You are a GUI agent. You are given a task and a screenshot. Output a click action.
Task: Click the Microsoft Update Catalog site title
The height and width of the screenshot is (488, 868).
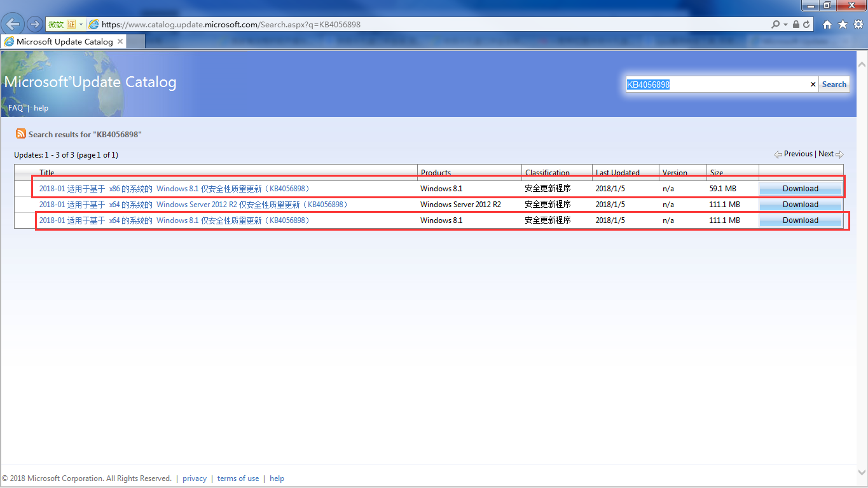(x=90, y=82)
